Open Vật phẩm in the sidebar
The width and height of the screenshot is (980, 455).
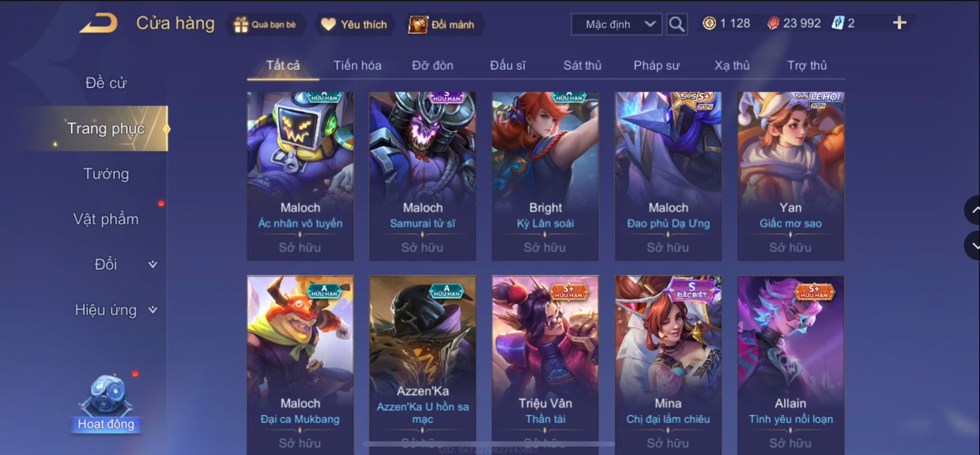(x=106, y=219)
